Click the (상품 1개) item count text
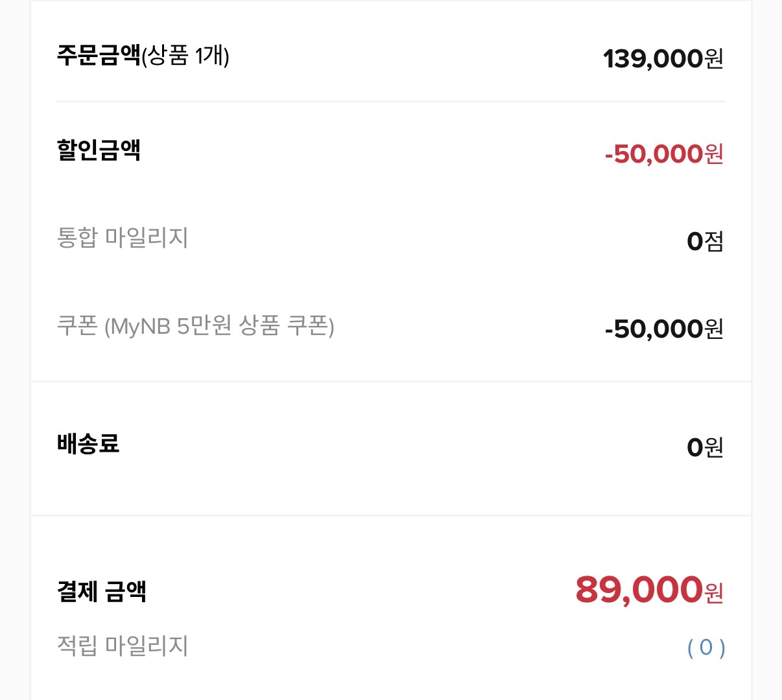The width and height of the screenshot is (782, 700). (185, 56)
